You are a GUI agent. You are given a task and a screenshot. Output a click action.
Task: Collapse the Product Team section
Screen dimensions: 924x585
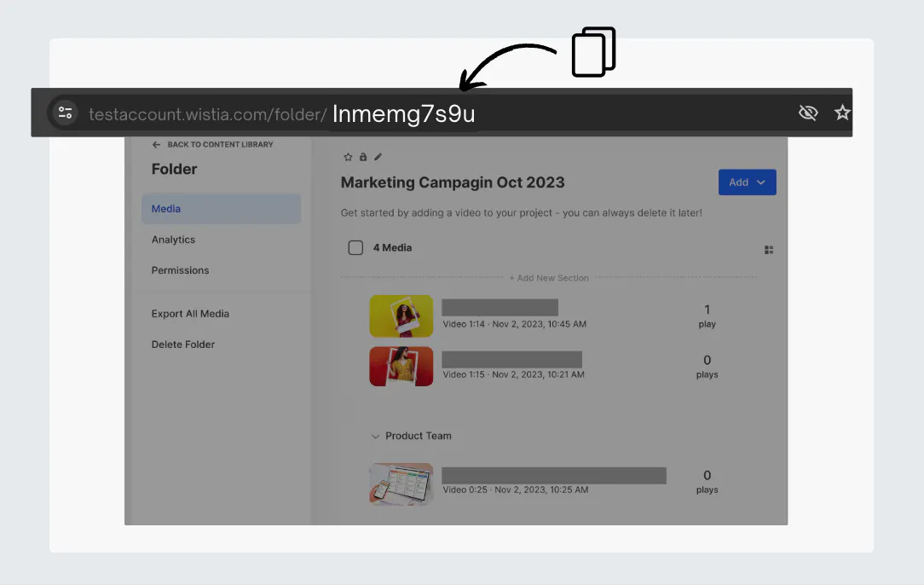click(375, 437)
